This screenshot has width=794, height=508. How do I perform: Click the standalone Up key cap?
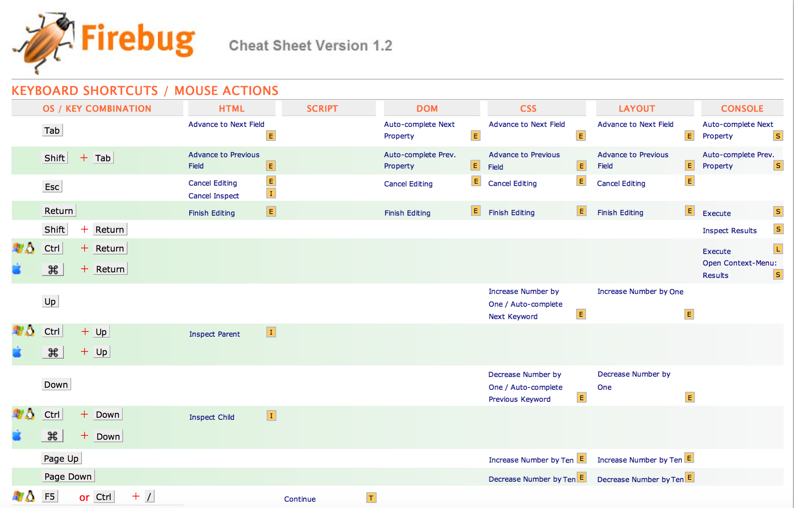click(50, 301)
